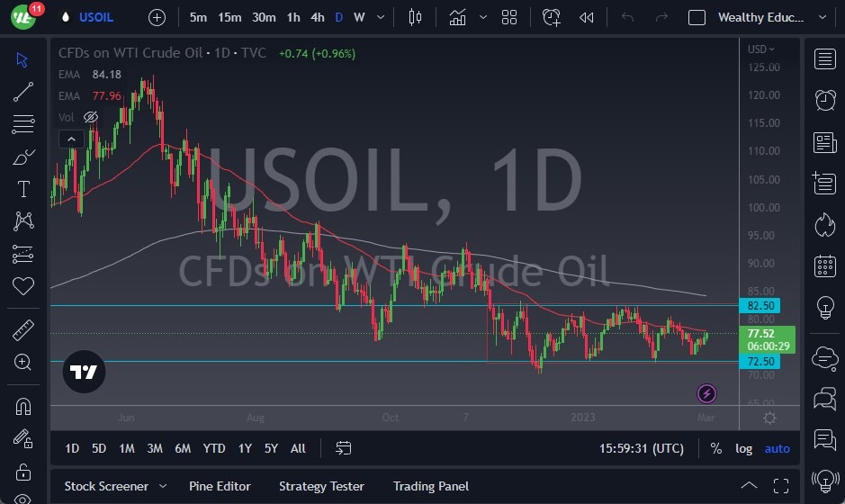Select the 4h timeframe button
Screen dimensions: 845x504
pyautogui.click(x=317, y=17)
